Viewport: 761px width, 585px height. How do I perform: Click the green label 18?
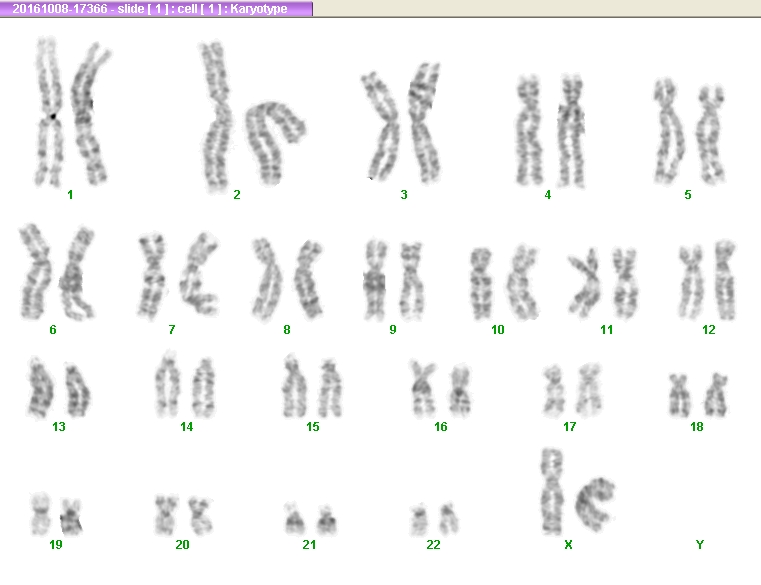pos(696,426)
